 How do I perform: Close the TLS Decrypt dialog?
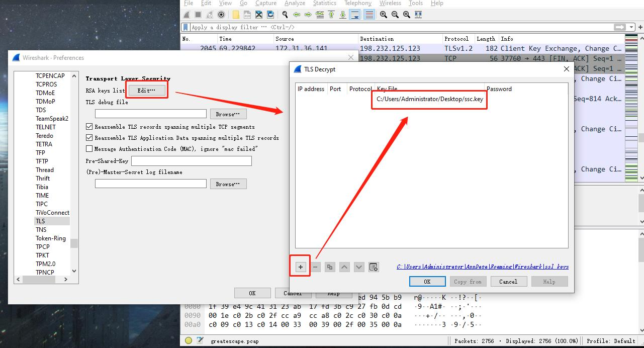tap(566, 69)
